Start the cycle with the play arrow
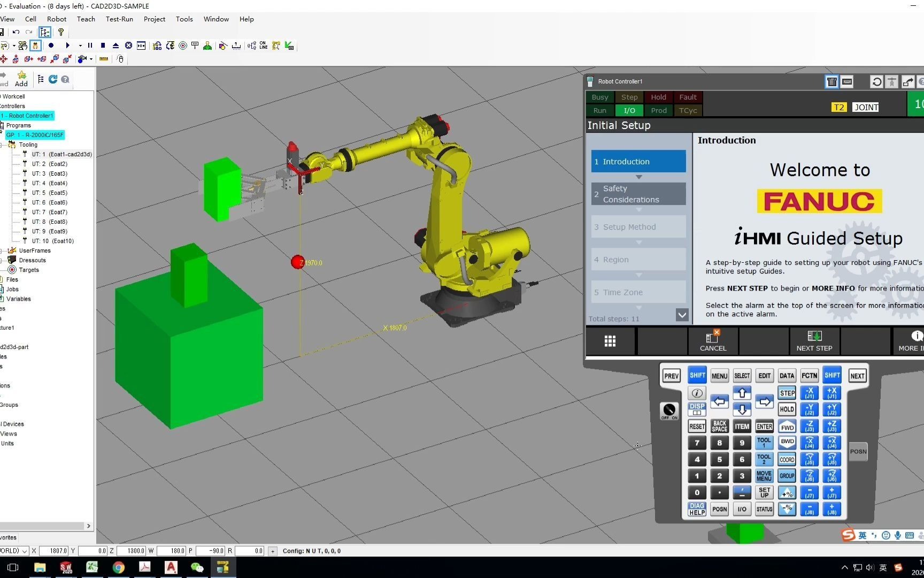The image size is (924, 578). 67,45
